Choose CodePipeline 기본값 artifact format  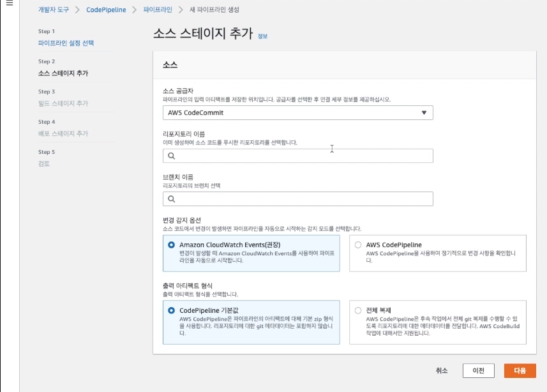[171, 310]
